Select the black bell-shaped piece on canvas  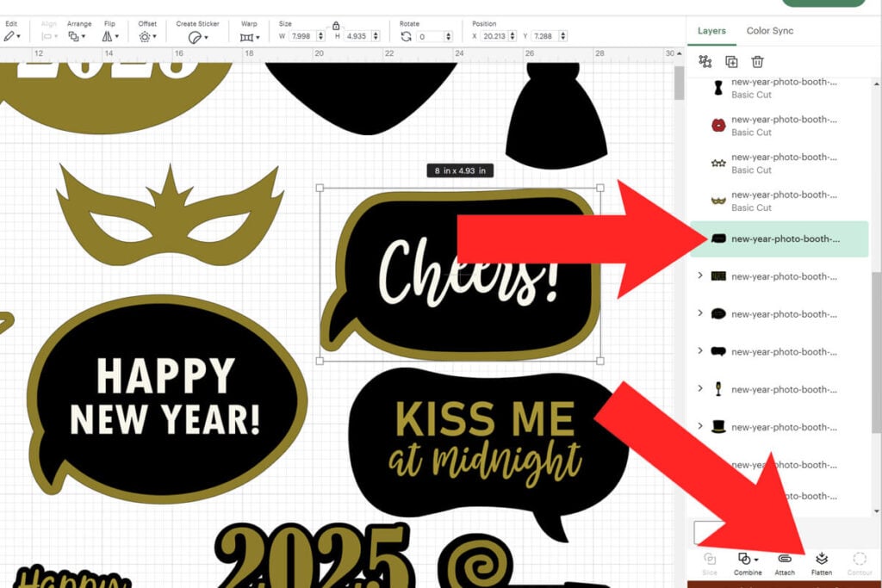[x=556, y=115]
